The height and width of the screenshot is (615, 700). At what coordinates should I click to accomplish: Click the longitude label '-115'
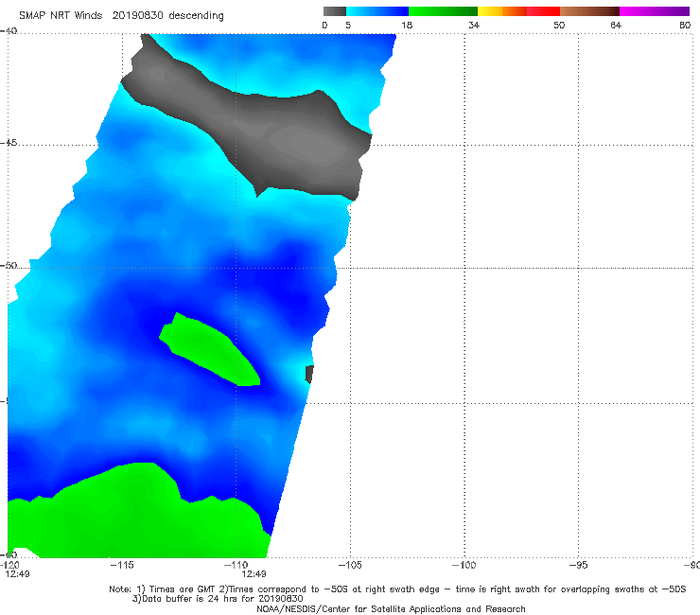pos(122,565)
